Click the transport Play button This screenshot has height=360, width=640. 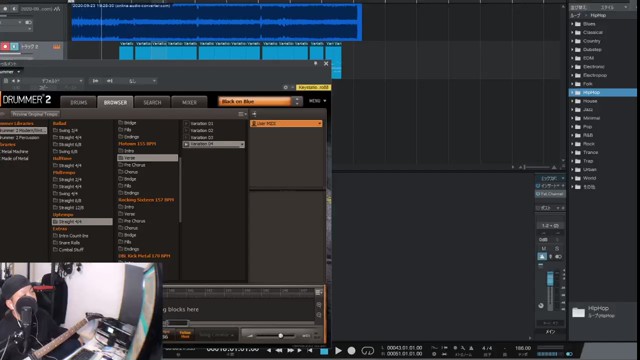[x=338, y=351]
